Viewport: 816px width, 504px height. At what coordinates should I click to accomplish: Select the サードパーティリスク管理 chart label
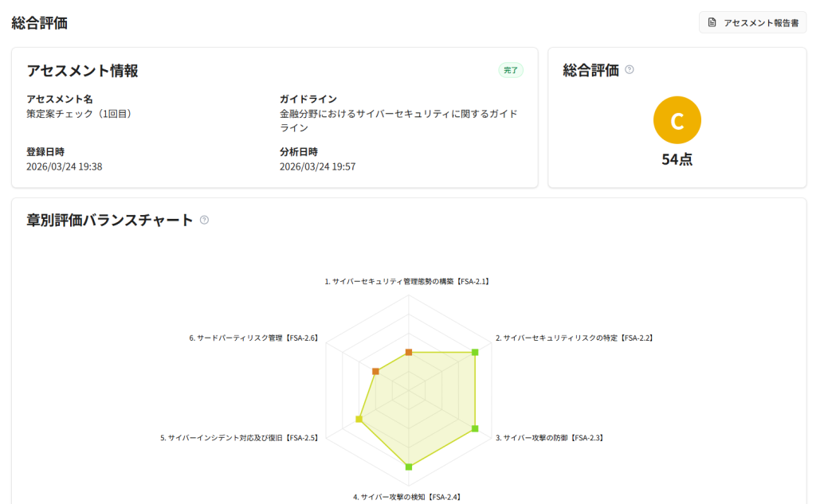click(253, 338)
